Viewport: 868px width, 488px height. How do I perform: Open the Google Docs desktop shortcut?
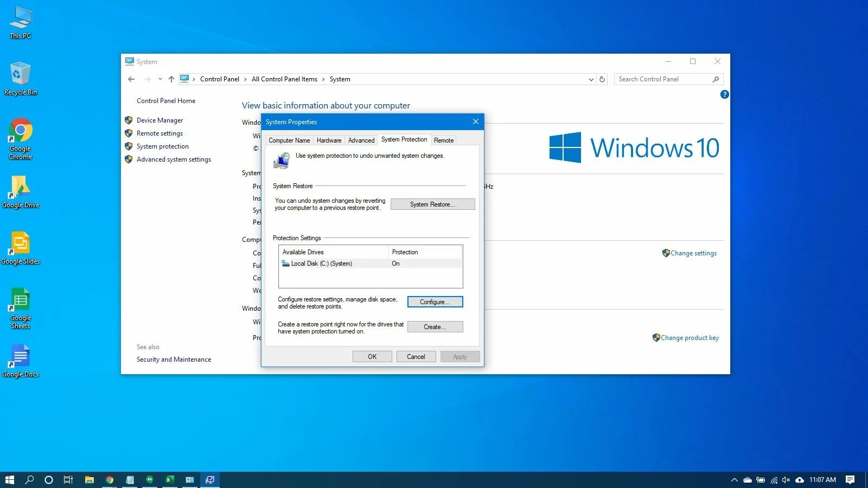pyautogui.click(x=21, y=361)
